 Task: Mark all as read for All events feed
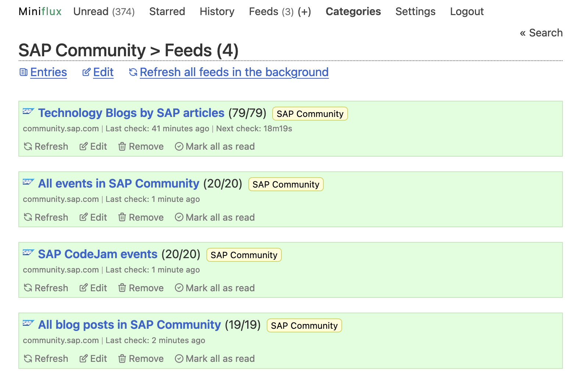220,217
